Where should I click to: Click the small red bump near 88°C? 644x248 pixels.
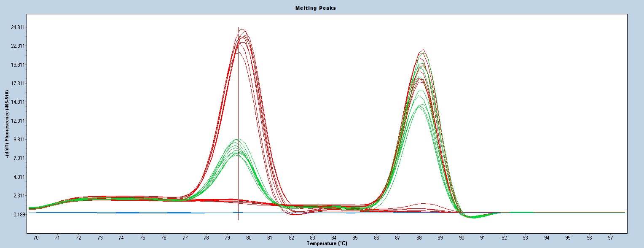click(x=423, y=204)
